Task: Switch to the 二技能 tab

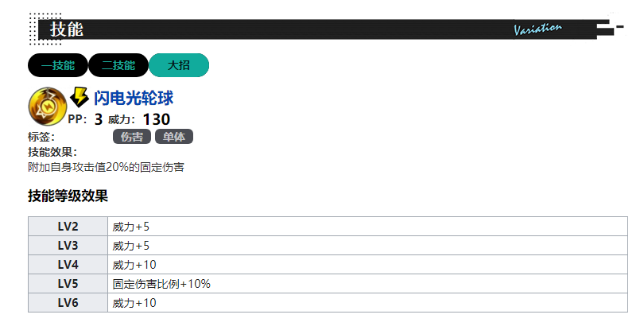Action: [118, 65]
